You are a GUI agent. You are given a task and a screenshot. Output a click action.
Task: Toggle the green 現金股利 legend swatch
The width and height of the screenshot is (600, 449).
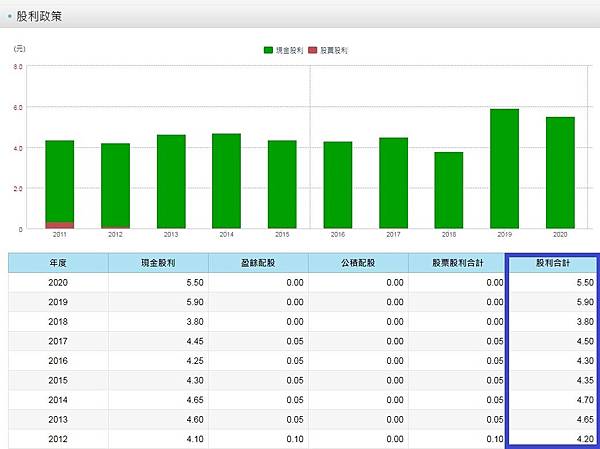268,50
